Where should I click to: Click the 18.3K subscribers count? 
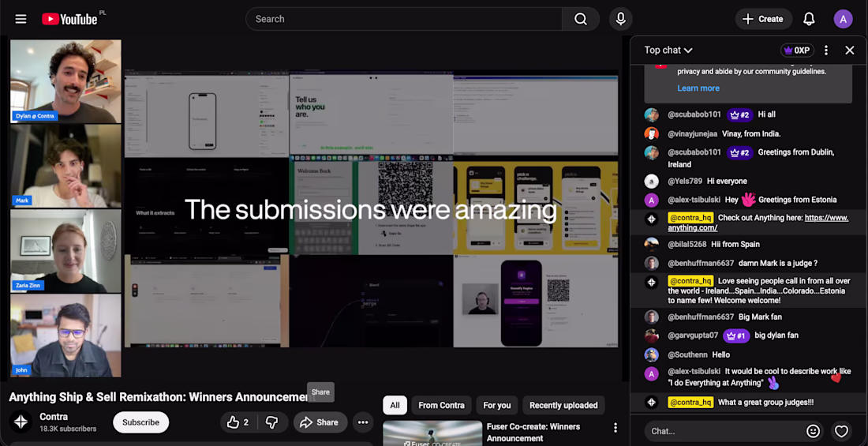click(x=68, y=429)
